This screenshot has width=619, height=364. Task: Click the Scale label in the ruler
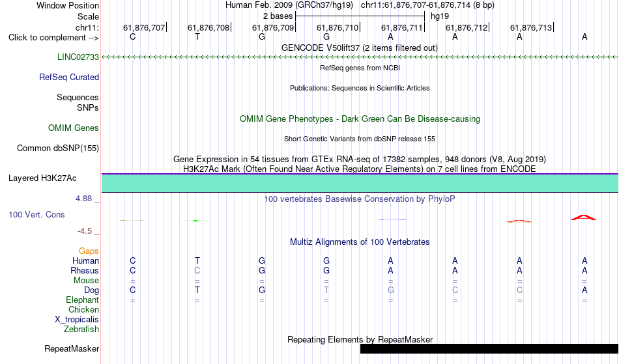tap(88, 16)
